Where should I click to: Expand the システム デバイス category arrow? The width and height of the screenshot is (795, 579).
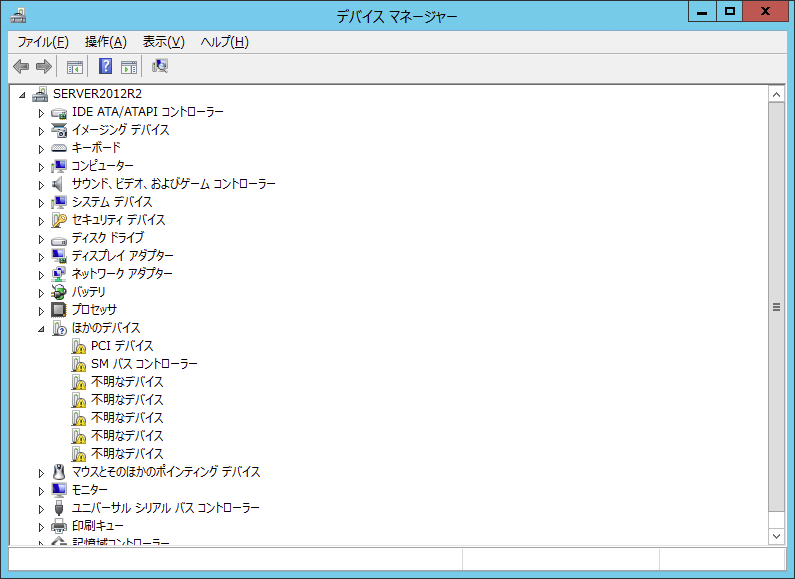tap(42, 203)
